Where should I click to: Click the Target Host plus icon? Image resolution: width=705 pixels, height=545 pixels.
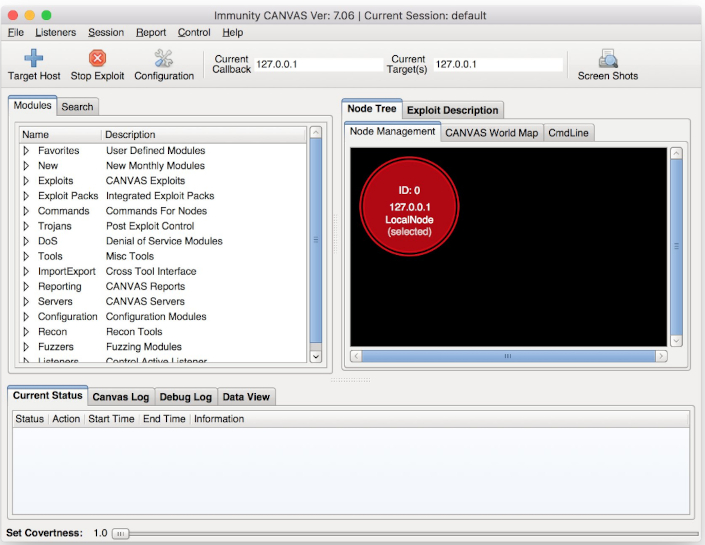coord(34,59)
